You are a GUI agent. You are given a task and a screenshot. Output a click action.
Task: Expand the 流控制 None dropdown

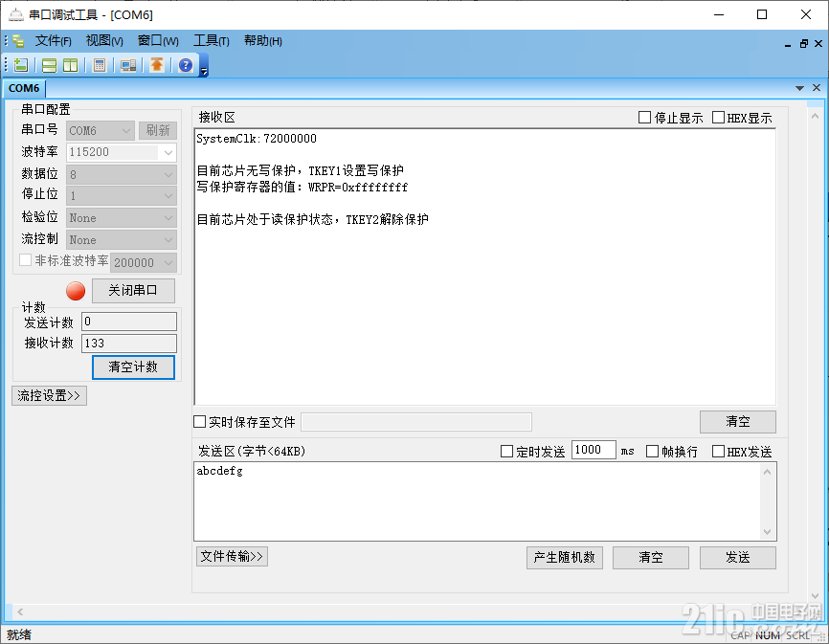coord(122,240)
